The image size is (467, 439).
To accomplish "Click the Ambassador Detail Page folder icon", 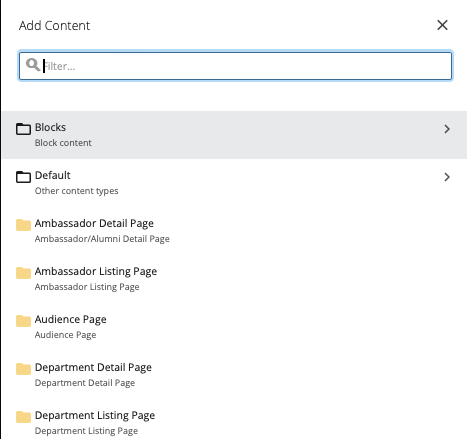I will 23,225.
